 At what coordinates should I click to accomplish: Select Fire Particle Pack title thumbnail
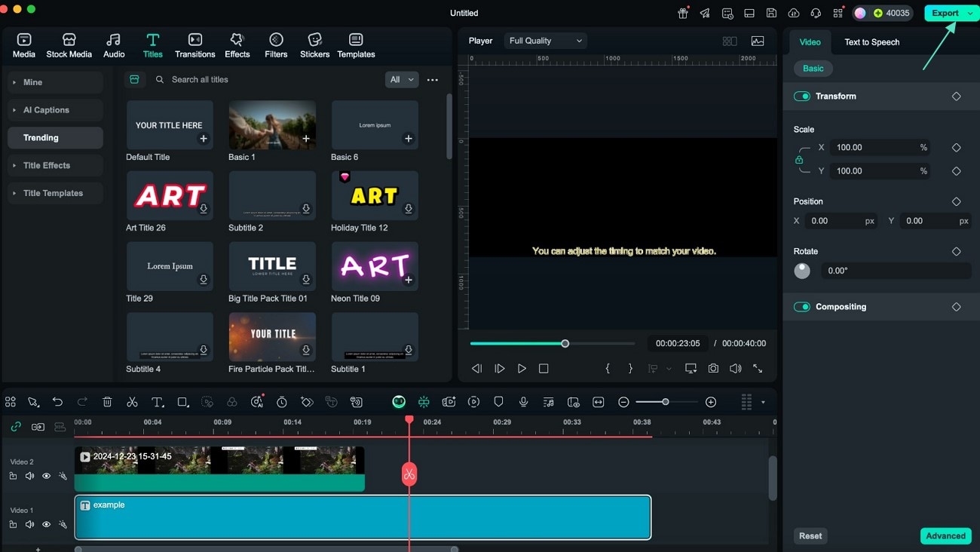click(x=272, y=336)
